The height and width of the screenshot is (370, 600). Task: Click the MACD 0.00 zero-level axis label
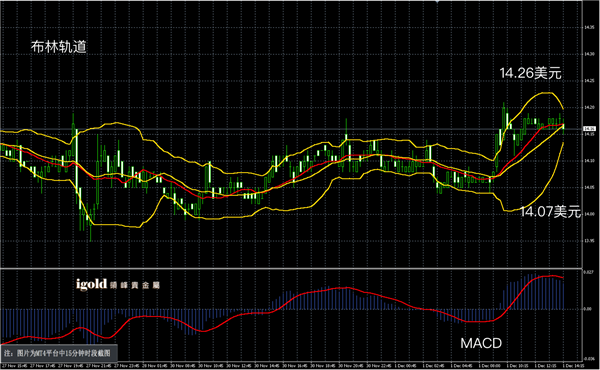click(x=588, y=309)
